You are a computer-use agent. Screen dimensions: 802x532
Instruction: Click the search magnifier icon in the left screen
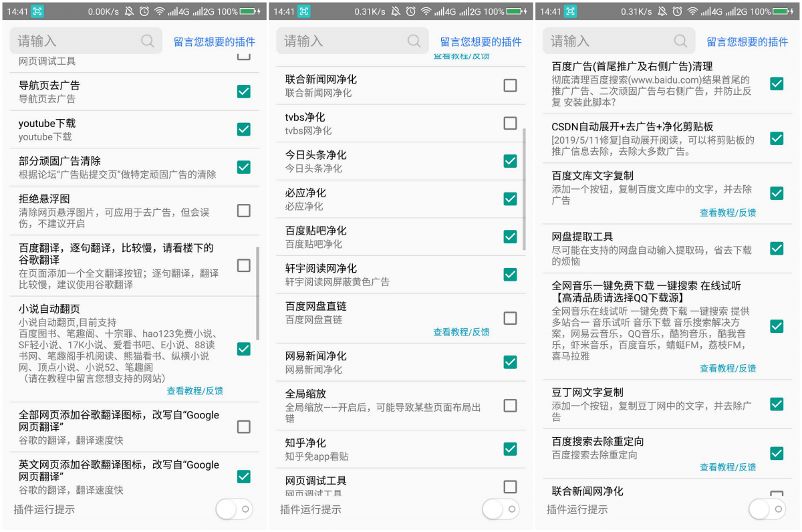coord(148,41)
